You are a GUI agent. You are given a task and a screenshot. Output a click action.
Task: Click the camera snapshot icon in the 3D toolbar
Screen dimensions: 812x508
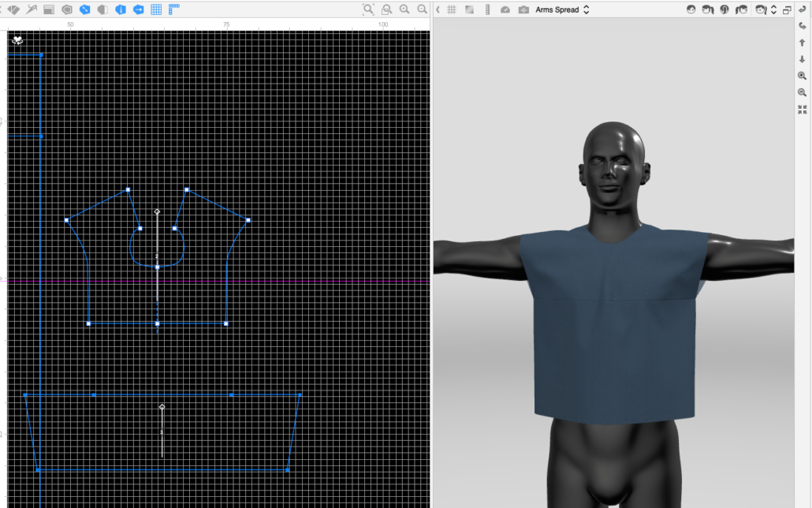(x=522, y=9)
